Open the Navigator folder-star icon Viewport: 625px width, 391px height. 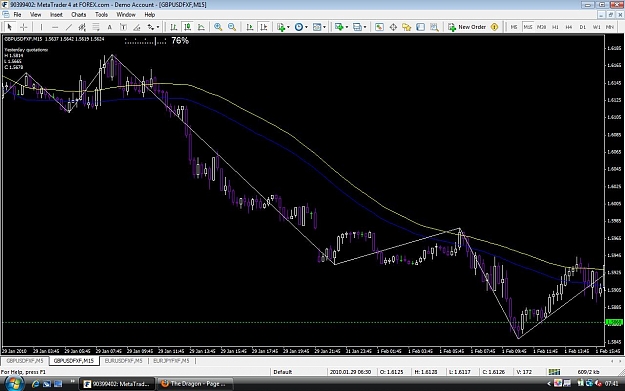point(407,27)
